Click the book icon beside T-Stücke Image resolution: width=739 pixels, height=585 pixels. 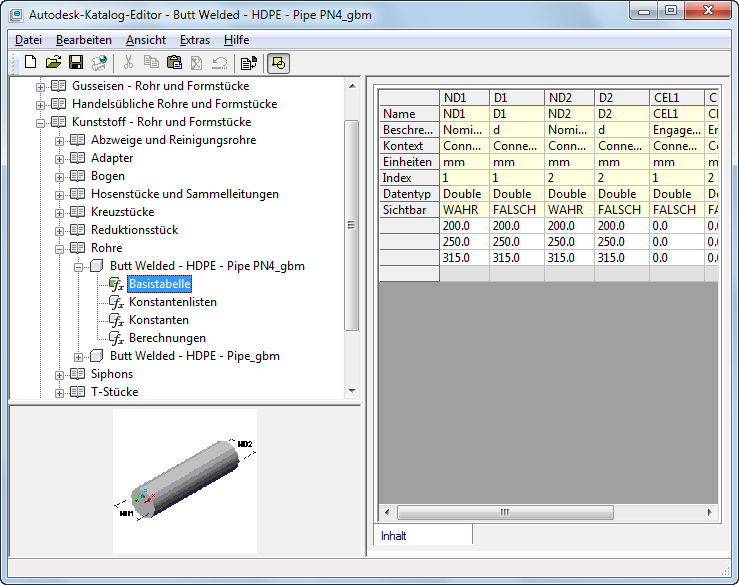coord(77,392)
